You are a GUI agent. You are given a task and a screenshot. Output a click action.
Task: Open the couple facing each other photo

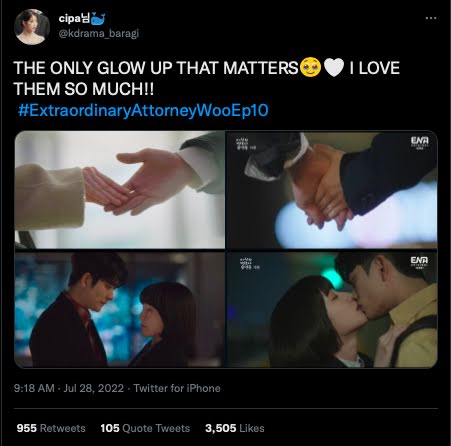pos(120,310)
